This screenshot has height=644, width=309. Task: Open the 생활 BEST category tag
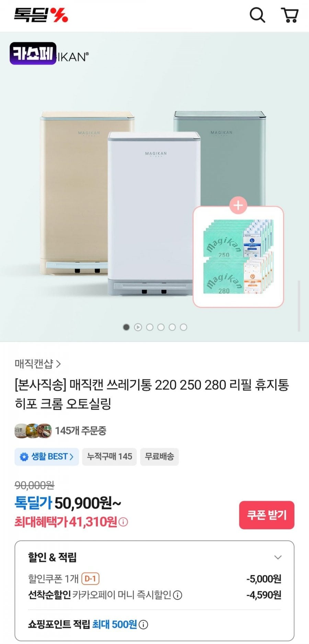click(47, 457)
